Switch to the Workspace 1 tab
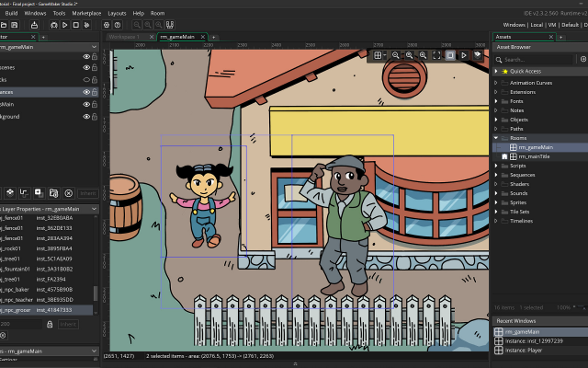 tap(123, 37)
